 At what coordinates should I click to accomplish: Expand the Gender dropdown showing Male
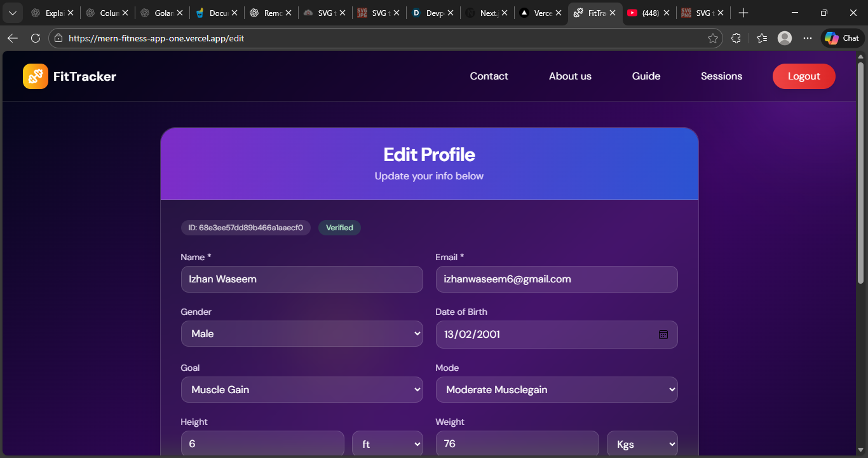(x=302, y=333)
